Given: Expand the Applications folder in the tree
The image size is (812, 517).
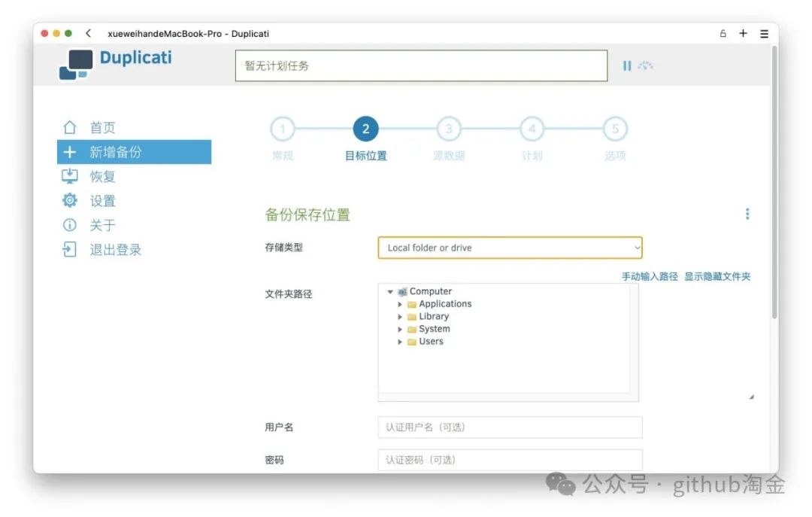Looking at the screenshot, I should [x=400, y=305].
